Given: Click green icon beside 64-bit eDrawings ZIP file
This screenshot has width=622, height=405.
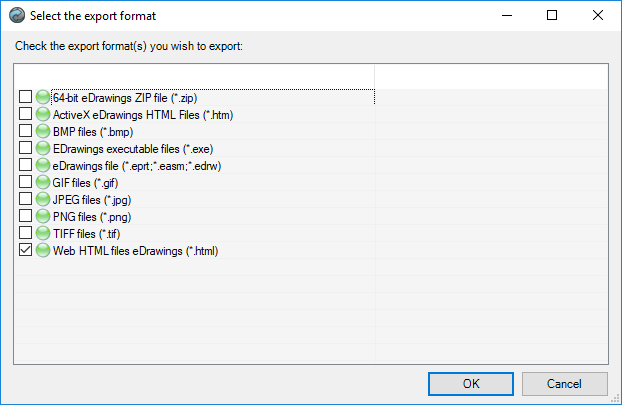Looking at the screenshot, I should click(x=43, y=97).
